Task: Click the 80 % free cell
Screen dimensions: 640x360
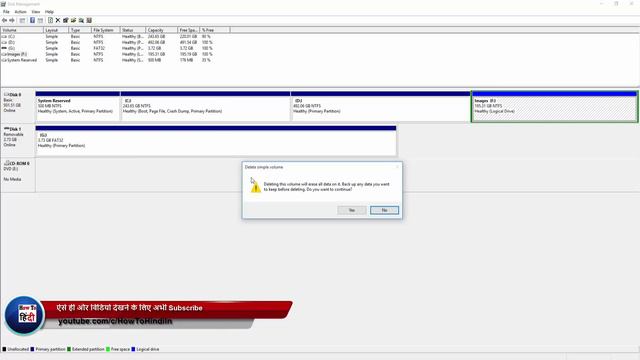Action: click(x=206, y=36)
